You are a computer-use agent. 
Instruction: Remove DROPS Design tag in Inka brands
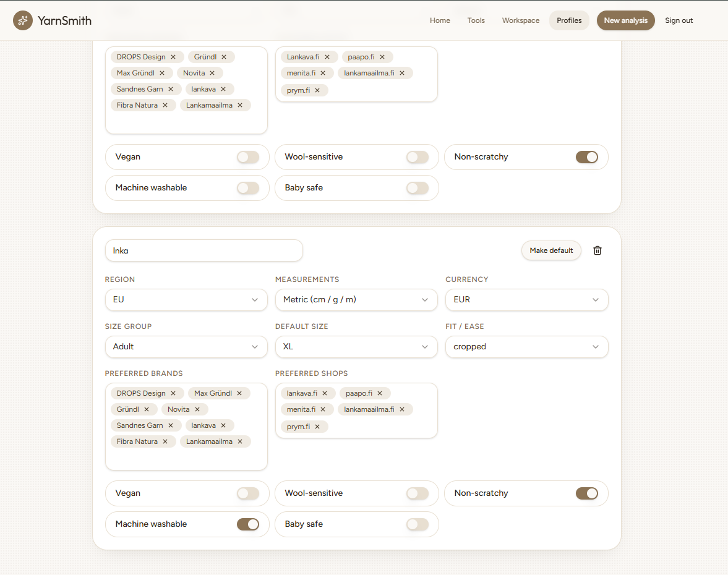click(173, 394)
